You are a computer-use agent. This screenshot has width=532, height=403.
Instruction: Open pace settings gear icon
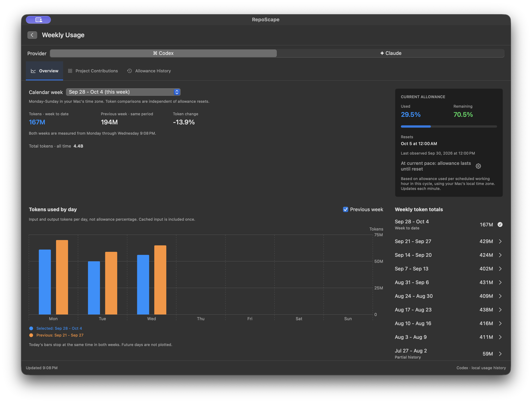(x=478, y=166)
